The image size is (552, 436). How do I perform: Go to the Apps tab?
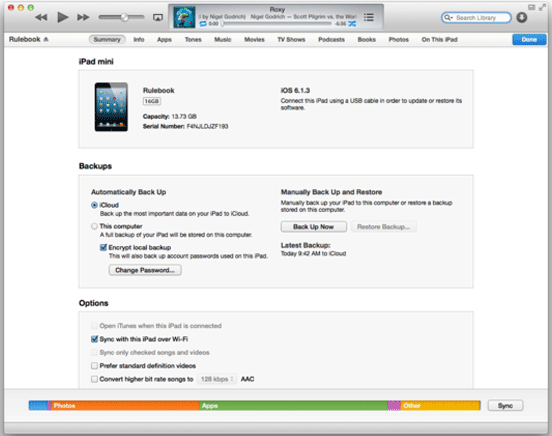click(164, 39)
